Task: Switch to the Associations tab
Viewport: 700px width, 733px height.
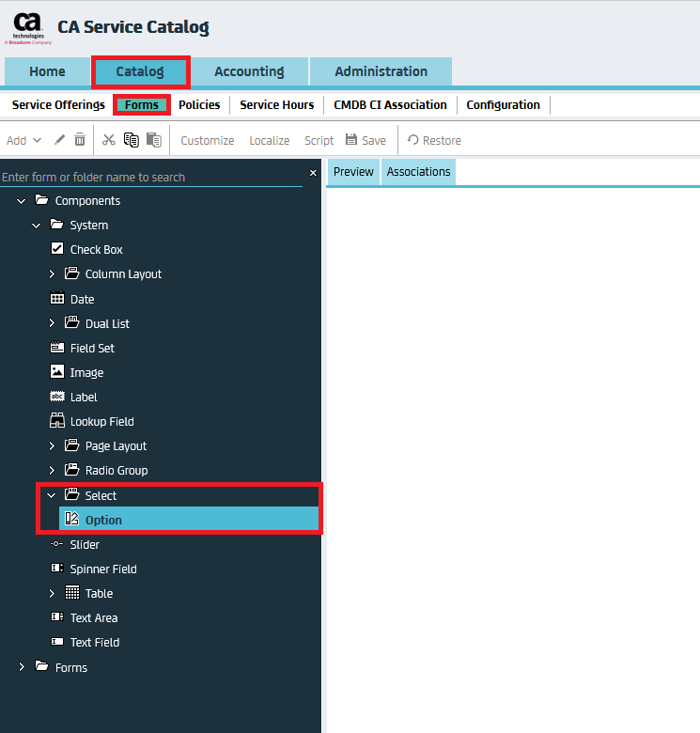Action: pyautogui.click(x=418, y=172)
